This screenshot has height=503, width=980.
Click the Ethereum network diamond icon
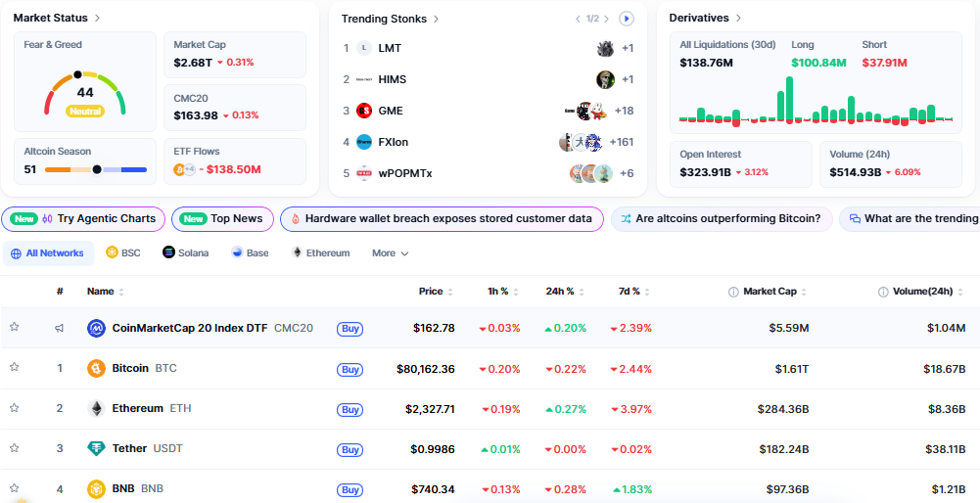point(297,252)
